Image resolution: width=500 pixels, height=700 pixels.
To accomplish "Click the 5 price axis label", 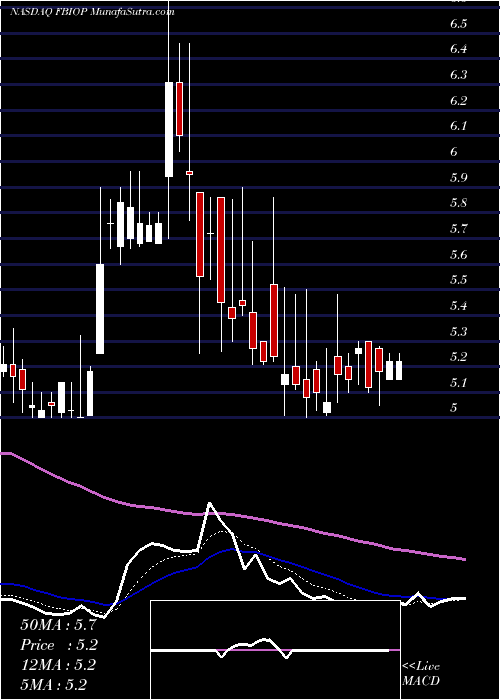I will (x=454, y=408).
